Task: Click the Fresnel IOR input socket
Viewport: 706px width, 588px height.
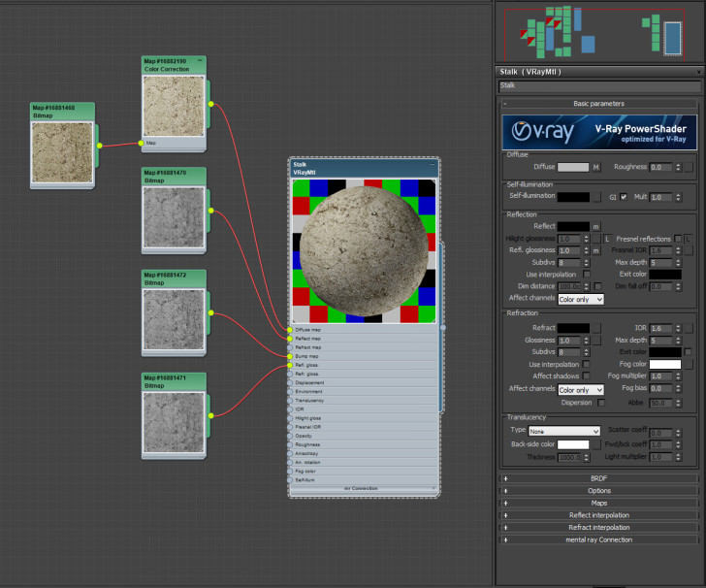Action: 290,427
